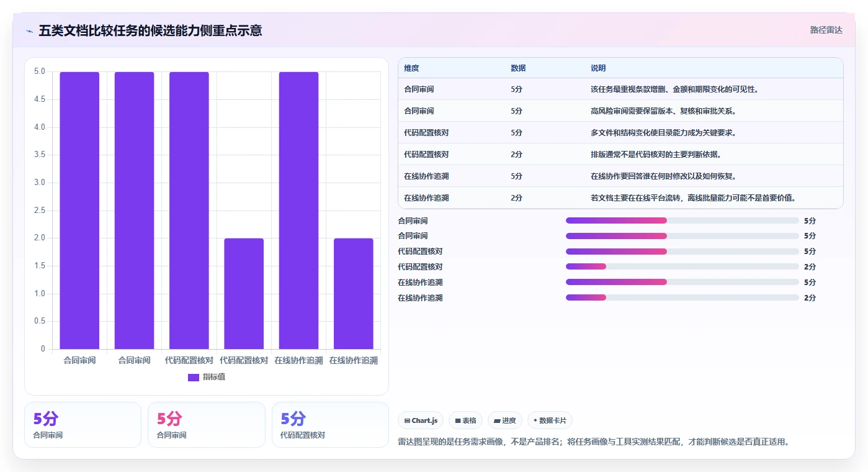Click the 表格 tag pill
This screenshot has width=868, height=472.
tap(465, 420)
